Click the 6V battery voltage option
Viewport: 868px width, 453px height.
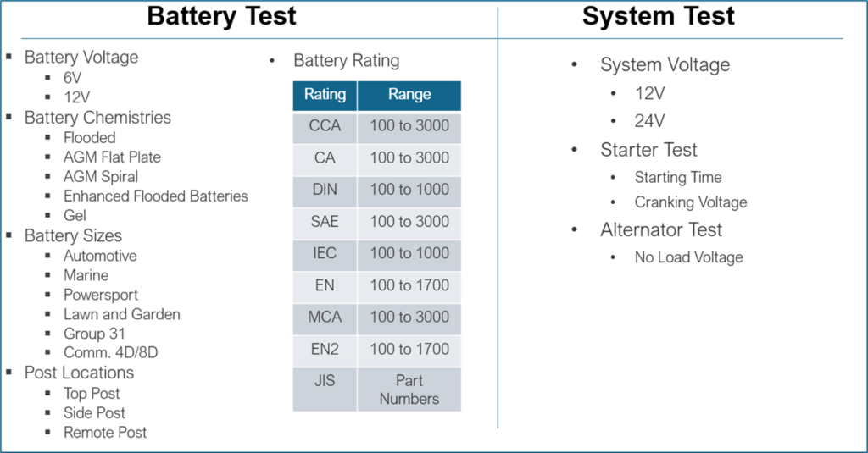[73, 77]
